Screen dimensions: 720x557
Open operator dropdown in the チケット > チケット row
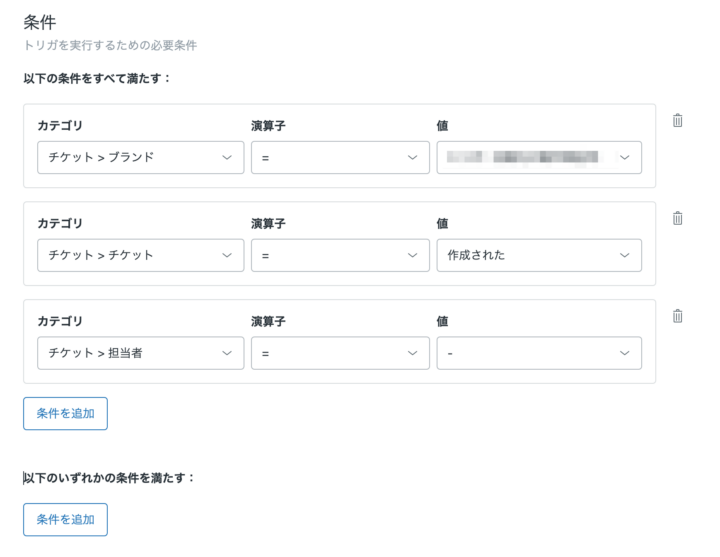340,255
